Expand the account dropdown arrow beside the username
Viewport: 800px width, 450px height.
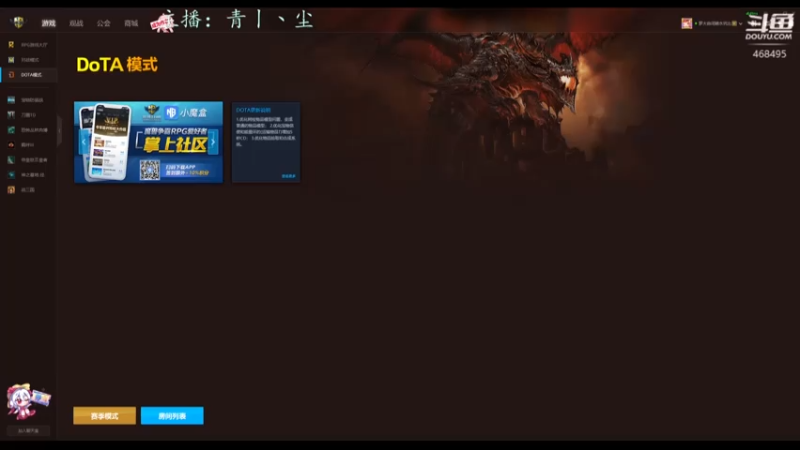tap(740, 23)
